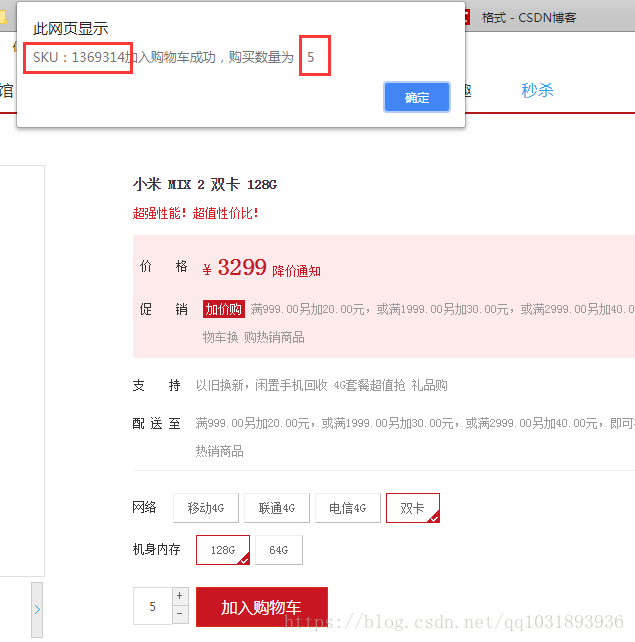Select the 双卡 network option
The image size is (635, 642).
413,508
